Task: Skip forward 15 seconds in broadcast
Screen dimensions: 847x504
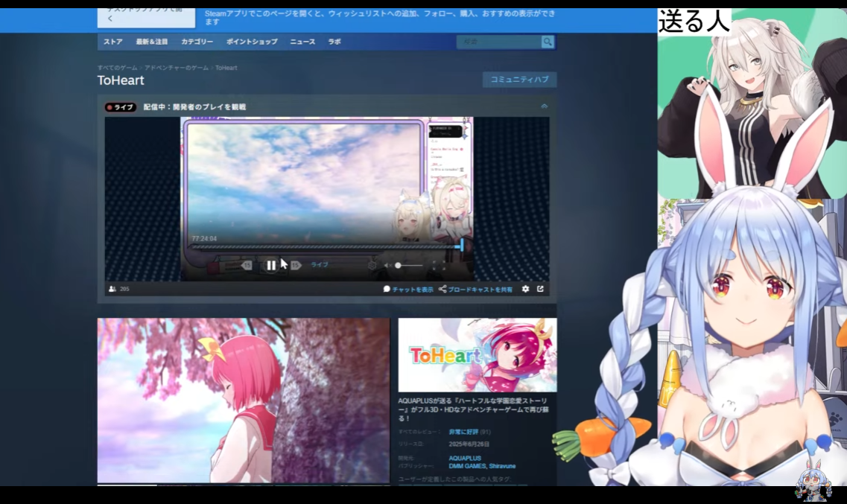Action: 295,265
